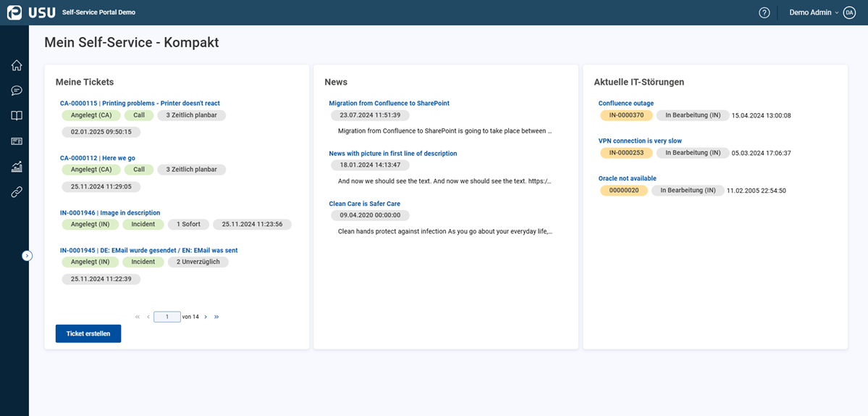
Task: Open VPN connection is very slow incident
Action: (640, 141)
